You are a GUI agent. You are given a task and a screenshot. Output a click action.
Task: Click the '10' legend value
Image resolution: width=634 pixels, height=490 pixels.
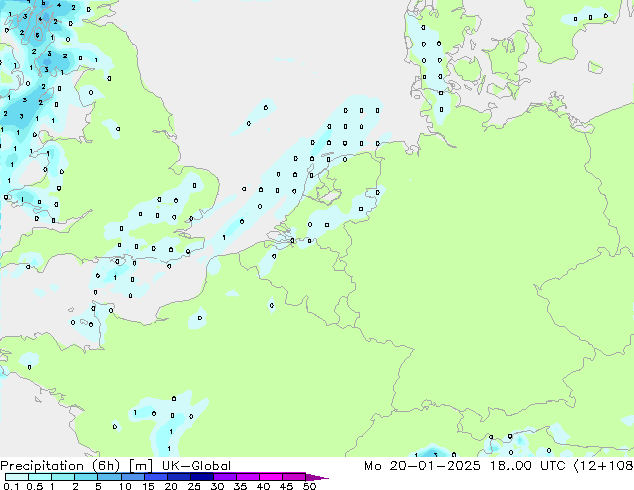[125, 486]
